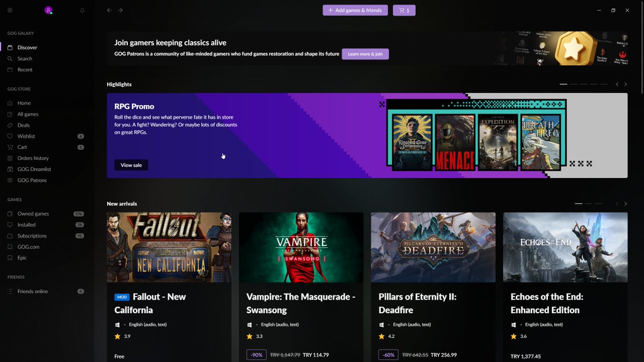Click the Wishlist heart icon
Image resolution: width=644 pixels, height=362 pixels.
click(10, 136)
